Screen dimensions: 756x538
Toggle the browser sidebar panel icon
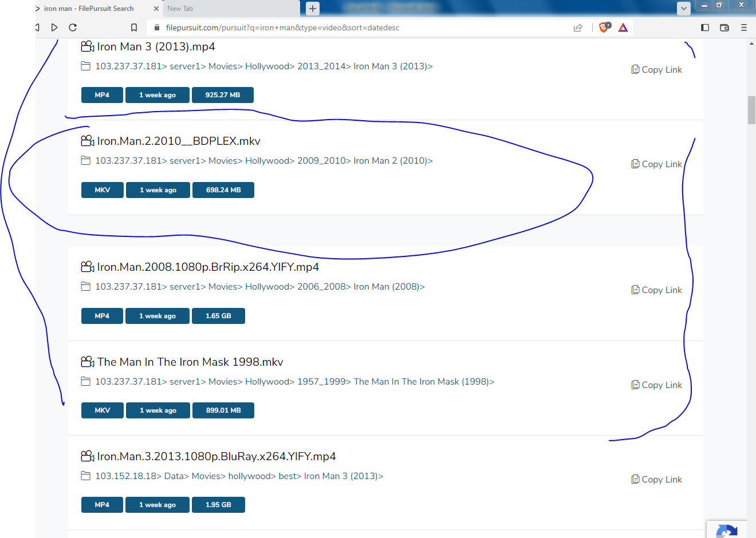(705, 27)
